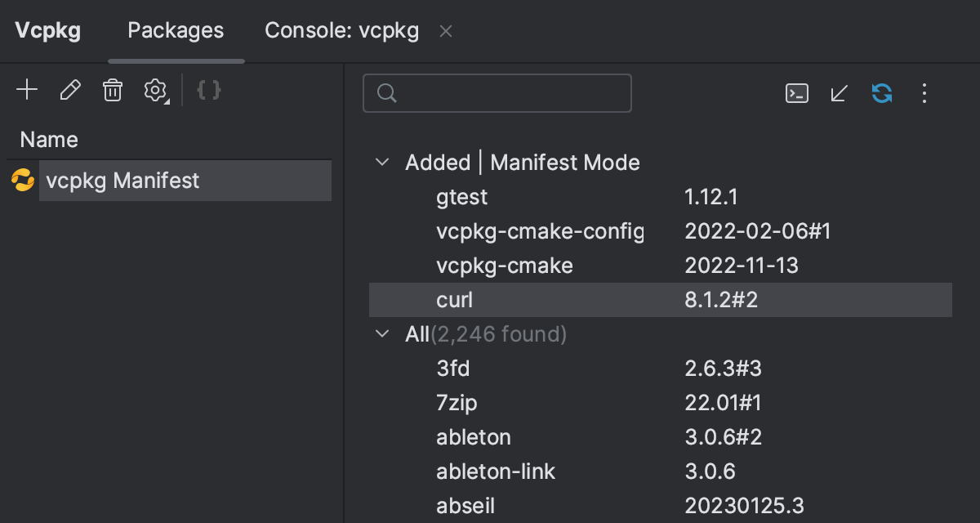Viewport: 980px width, 523px height.
Task: Select the 7zip package
Action: [x=457, y=403]
